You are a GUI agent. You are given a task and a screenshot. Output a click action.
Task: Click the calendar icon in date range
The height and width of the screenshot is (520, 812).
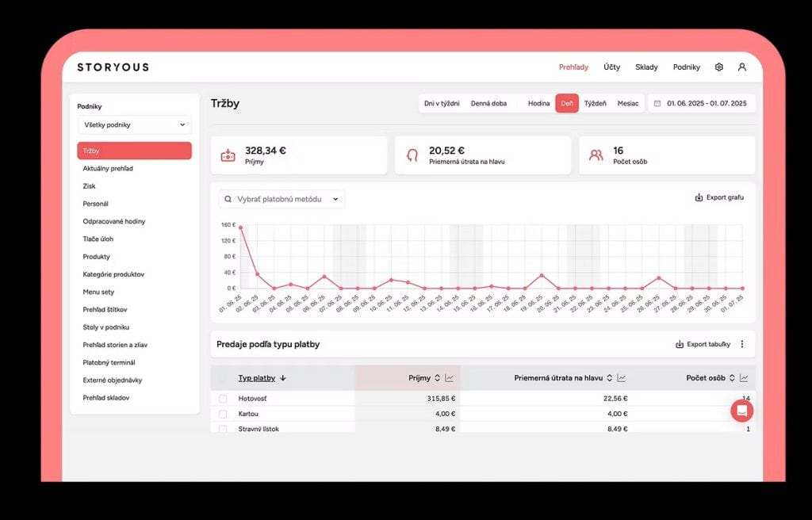pos(657,104)
